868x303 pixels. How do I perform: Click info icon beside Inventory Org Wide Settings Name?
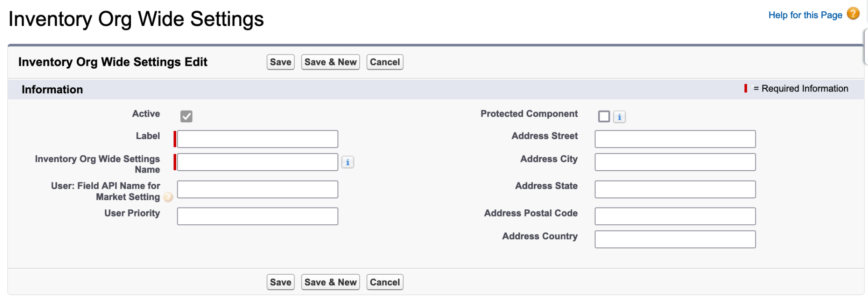pyautogui.click(x=347, y=162)
